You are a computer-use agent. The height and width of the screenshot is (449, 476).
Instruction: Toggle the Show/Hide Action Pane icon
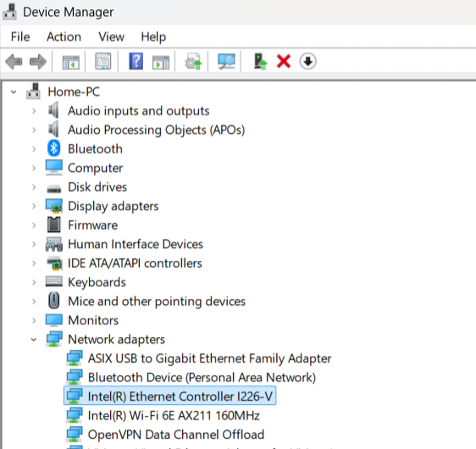pos(161,62)
